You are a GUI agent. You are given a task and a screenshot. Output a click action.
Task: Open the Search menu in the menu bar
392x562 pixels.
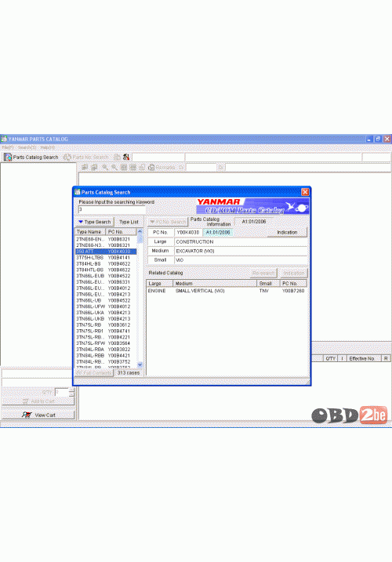coord(27,147)
